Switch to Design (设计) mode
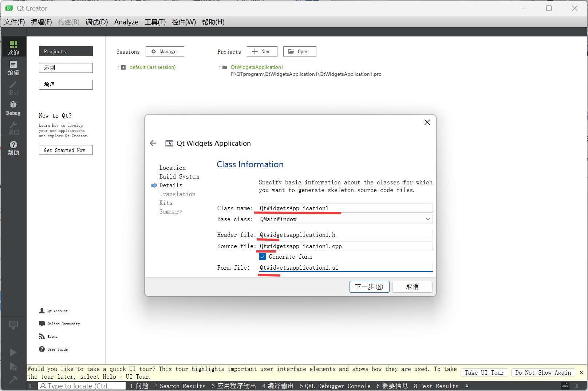Image resolution: width=588 pixels, height=391 pixels. coord(13,88)
